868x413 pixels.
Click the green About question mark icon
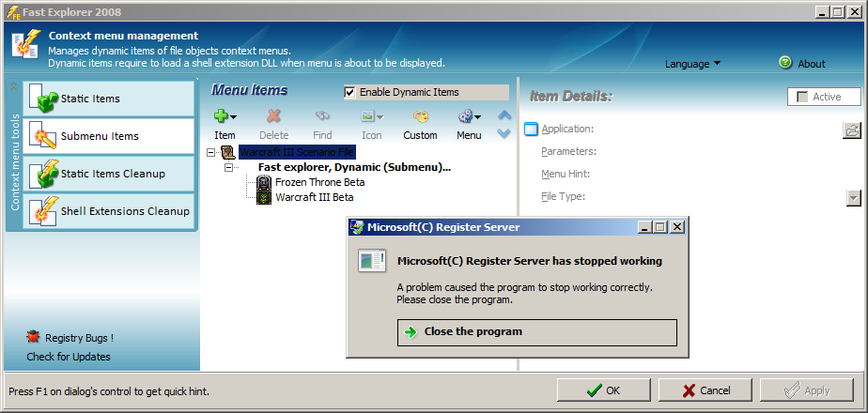click(x=785, y=63)
